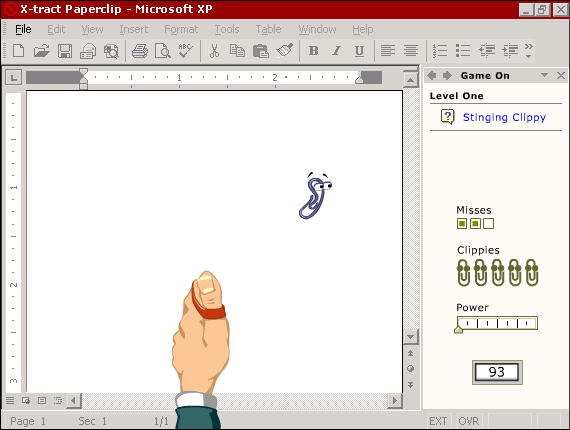Click the help question icon beside Stinging Clippy

[x=447, y=117]
